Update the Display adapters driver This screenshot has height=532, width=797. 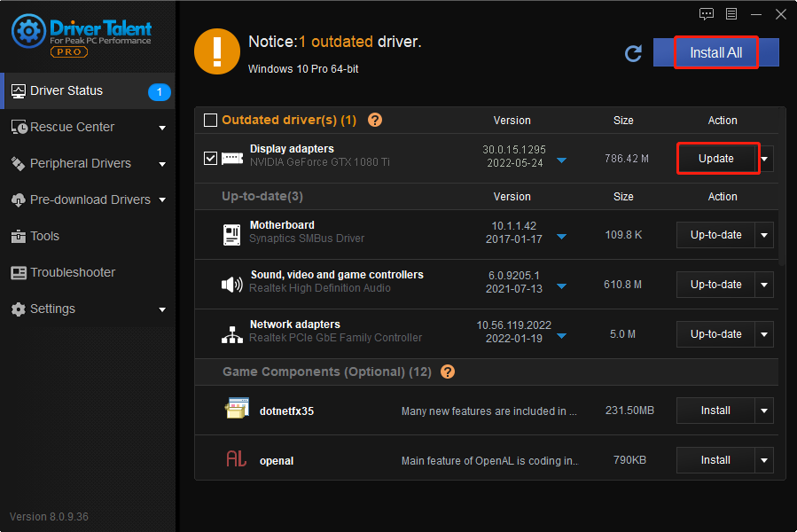pos(715,159)
